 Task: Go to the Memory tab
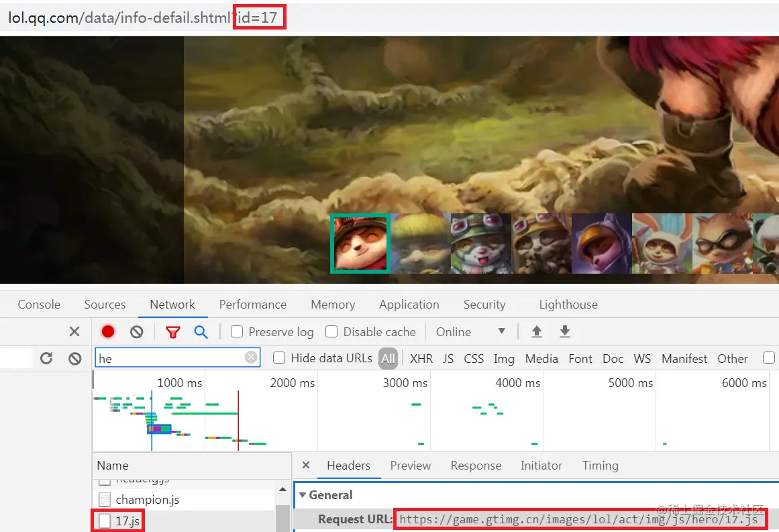333,304
